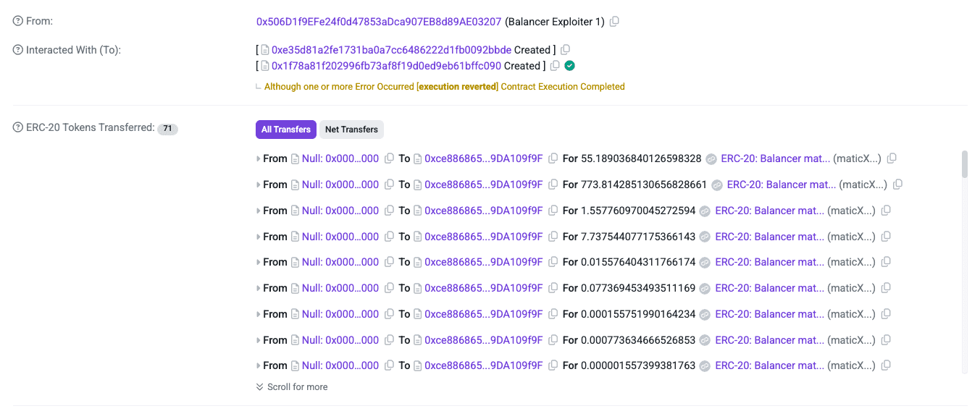
Task: Switch to the Net Transfers view
Action: [351, 130]
